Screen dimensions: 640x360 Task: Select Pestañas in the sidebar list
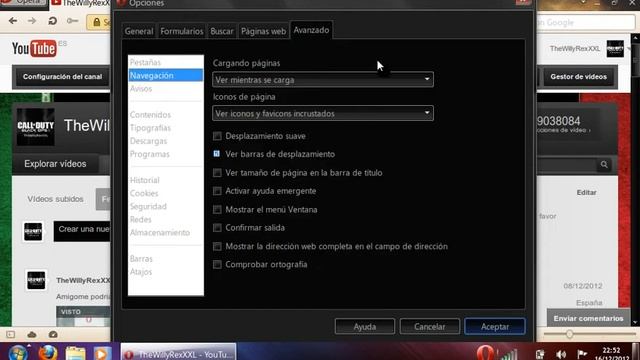(165, 62)
